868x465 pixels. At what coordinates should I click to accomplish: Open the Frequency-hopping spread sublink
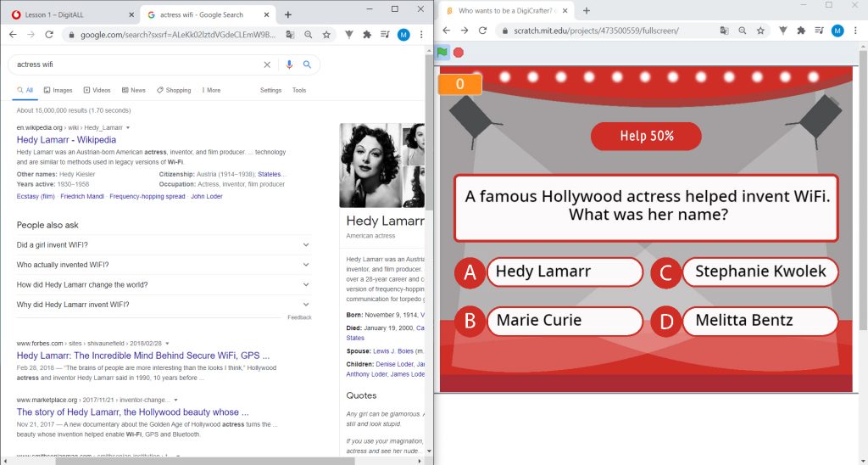tap(147, 196)
